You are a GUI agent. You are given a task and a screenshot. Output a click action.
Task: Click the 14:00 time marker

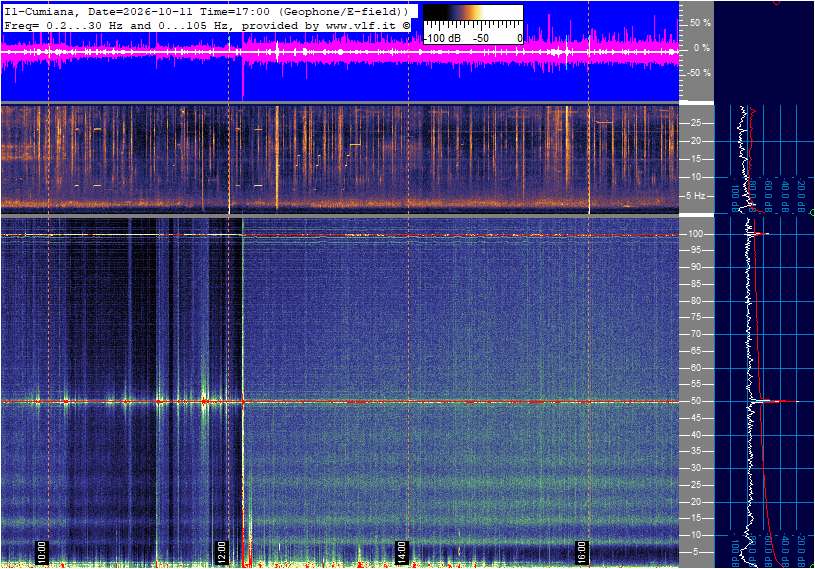click(401, 552)
